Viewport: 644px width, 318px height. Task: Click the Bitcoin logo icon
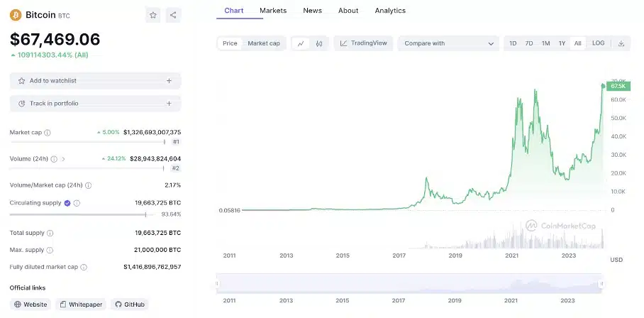16,15
